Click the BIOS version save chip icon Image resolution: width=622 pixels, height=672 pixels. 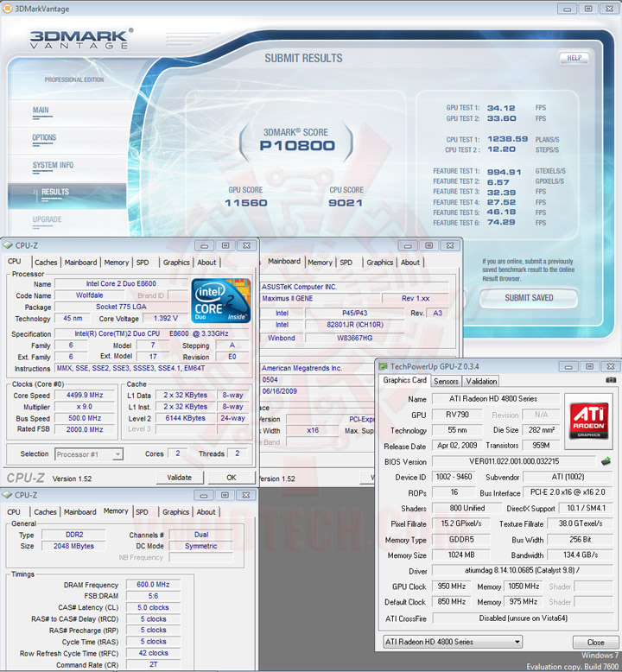606,461
